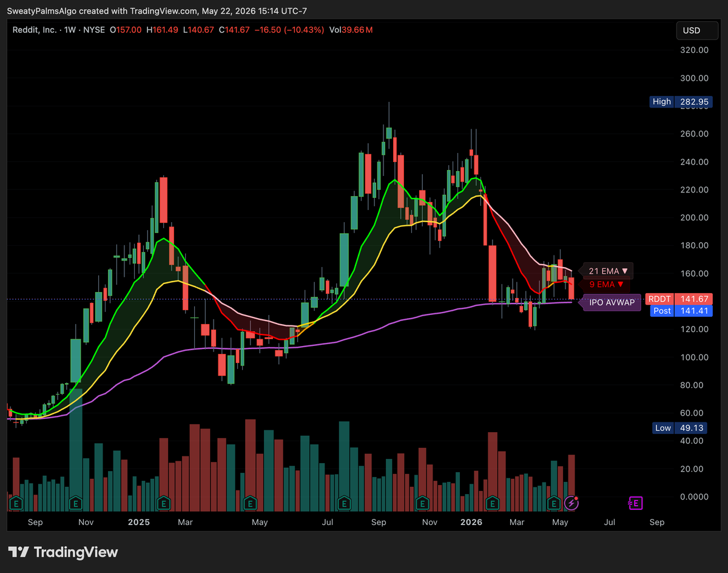
Task: Click the lightning bolt event icon
Action: (571, 503)
